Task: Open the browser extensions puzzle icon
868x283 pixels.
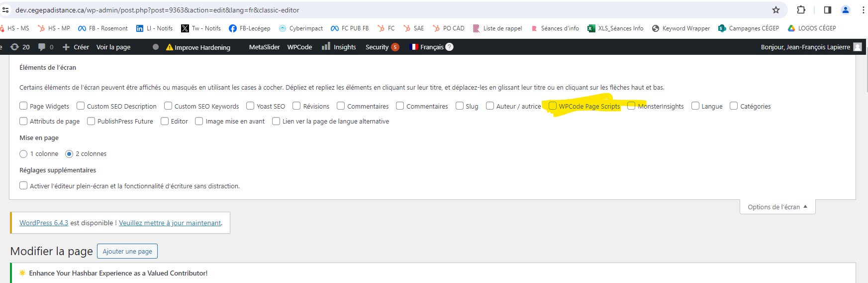Action: (x=801, y=10)
